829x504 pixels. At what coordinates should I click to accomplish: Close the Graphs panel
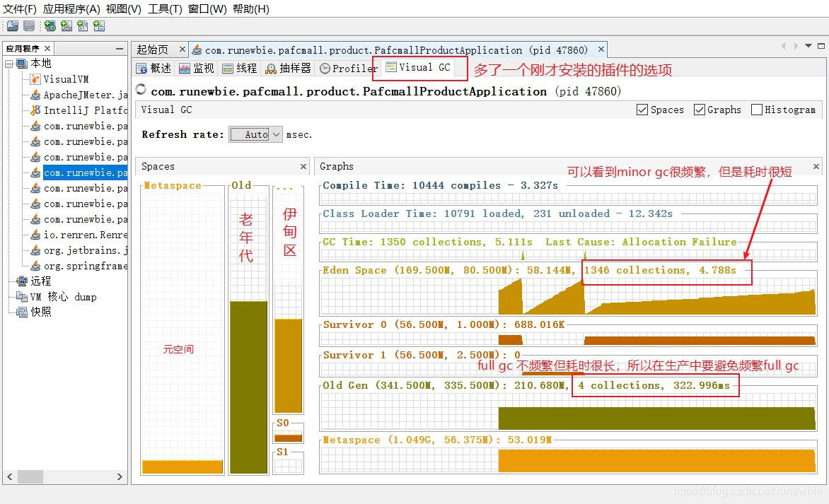tap(816, 166)
